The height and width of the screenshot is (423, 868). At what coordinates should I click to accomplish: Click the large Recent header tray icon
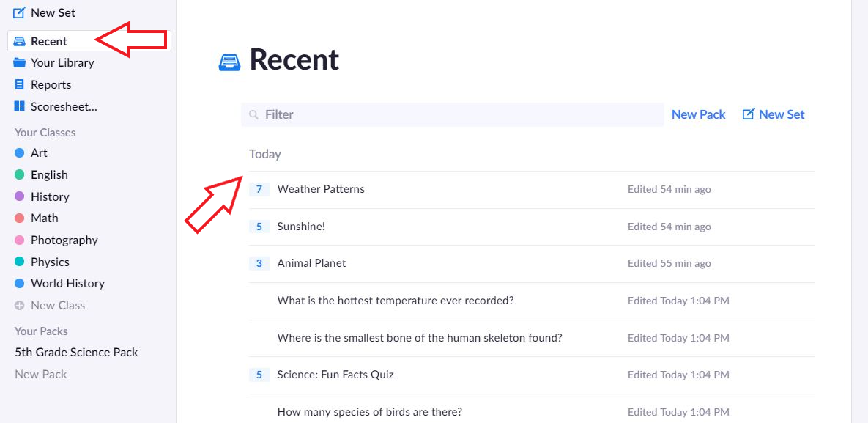pyautogui.click(x=230, y=62)
